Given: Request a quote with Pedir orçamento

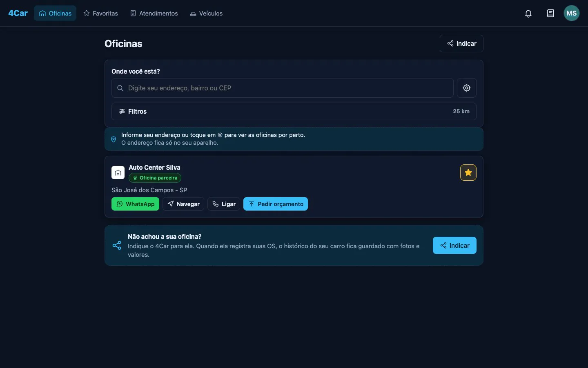Looking at the screenshot, I should (x=276, y=204).
